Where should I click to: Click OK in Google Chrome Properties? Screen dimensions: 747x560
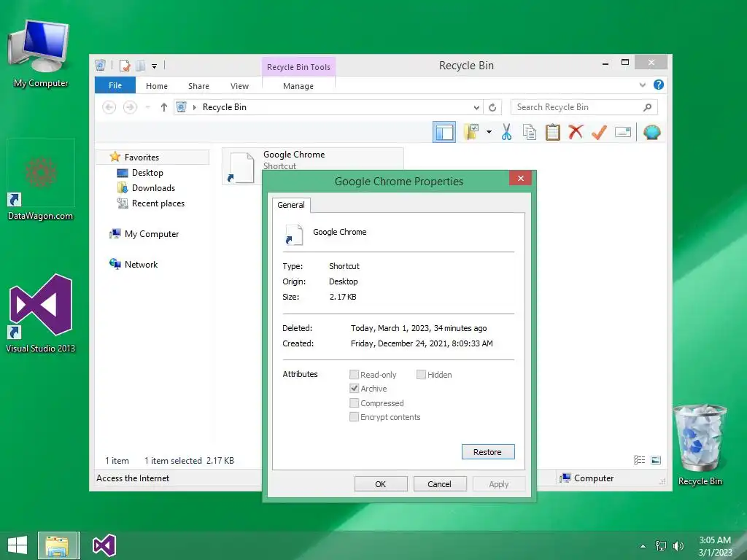pyautogui.click(x=381, y=484)
